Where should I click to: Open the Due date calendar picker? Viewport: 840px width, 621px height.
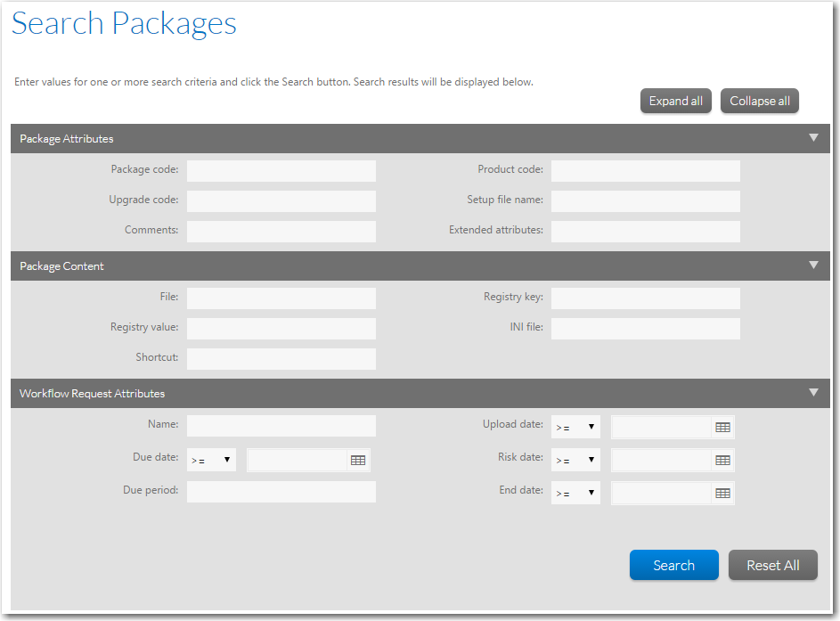pos(357,461)
